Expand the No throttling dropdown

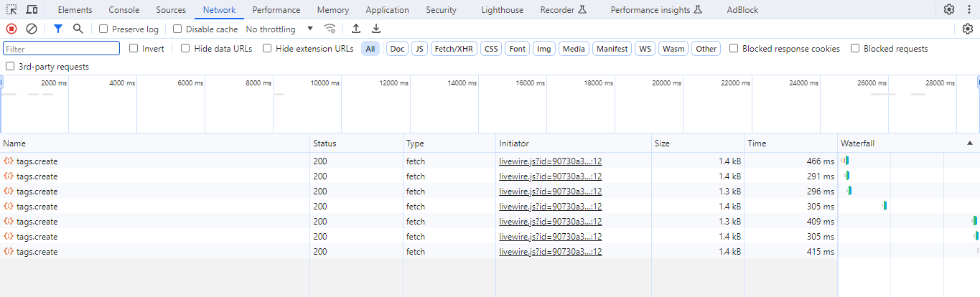click(279, 29)
